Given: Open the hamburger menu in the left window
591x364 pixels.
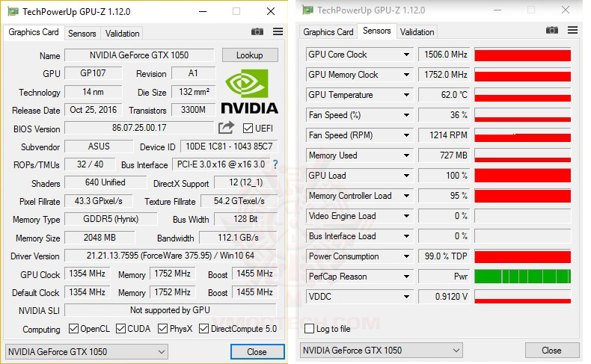Looking at the screenshot, I should click(x=278, y=31).
